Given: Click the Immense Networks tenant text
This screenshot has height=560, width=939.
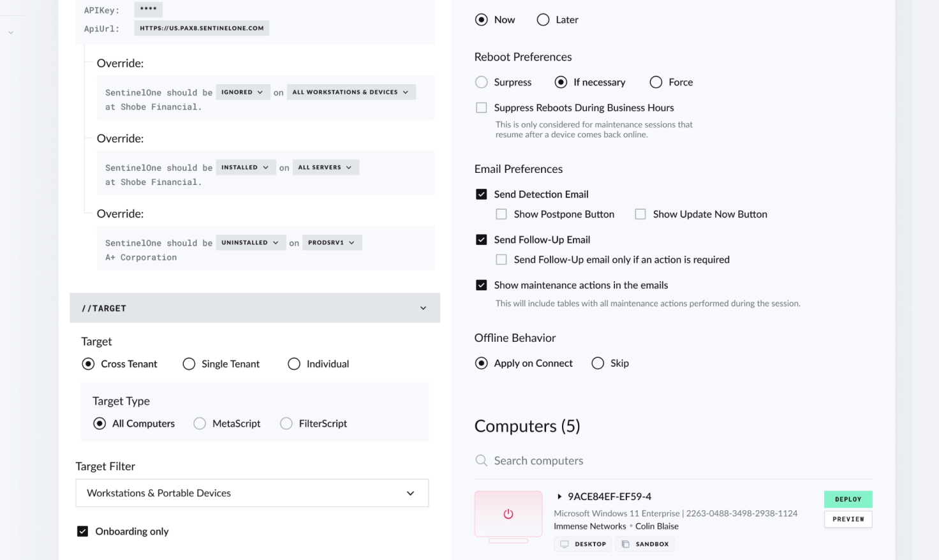Looking at the screenshot, I should [x=590, y=526].
